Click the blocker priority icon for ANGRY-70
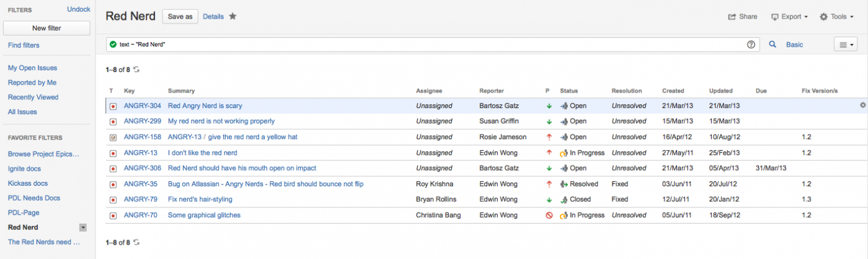868x259 pixels. coord(549,216)
